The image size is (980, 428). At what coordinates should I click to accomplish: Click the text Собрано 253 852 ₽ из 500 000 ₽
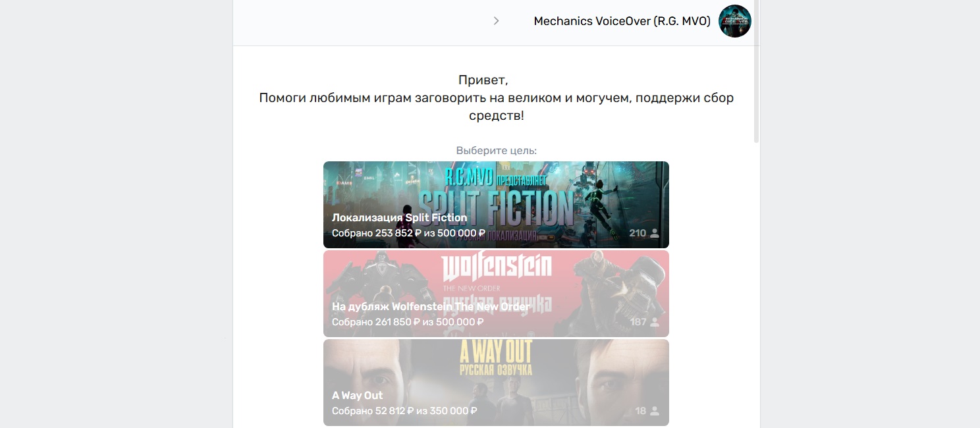click(408, 233)
